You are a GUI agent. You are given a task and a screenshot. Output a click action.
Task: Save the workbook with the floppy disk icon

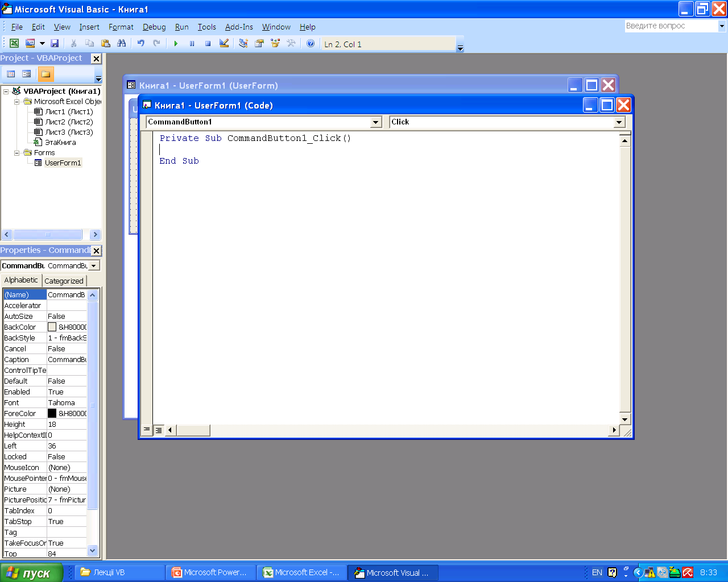pos(55,43)
